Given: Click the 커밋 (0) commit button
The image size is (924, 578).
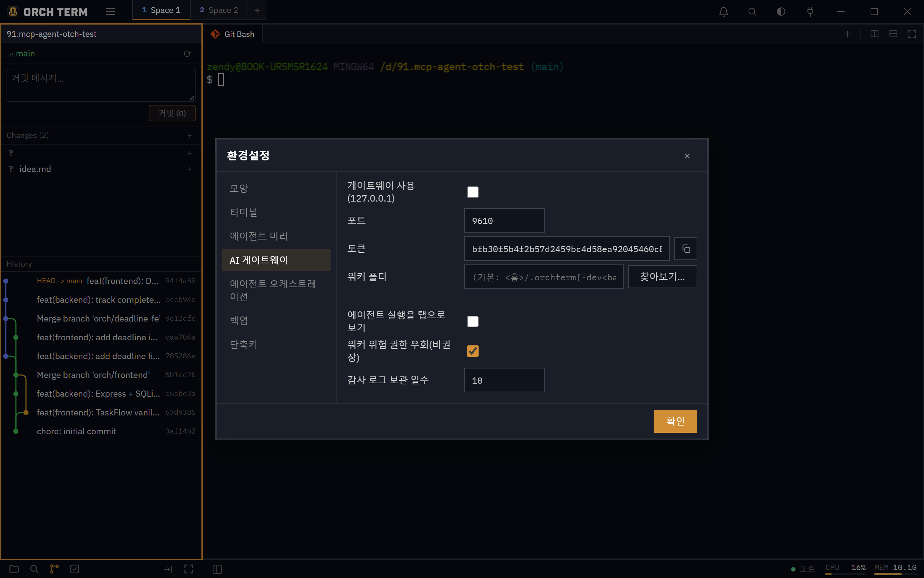Looking at the screenshot, I should pos(172,113).
